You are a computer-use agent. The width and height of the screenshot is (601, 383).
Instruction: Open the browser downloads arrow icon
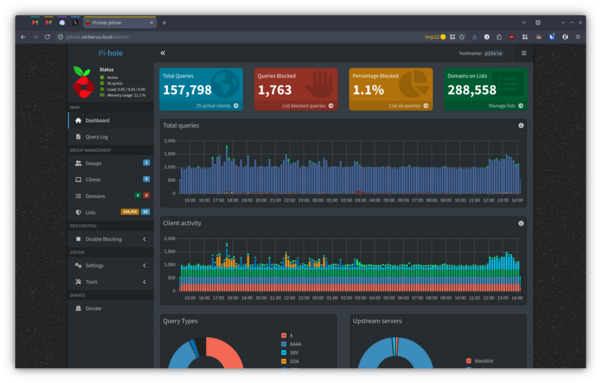pos(474,37)
